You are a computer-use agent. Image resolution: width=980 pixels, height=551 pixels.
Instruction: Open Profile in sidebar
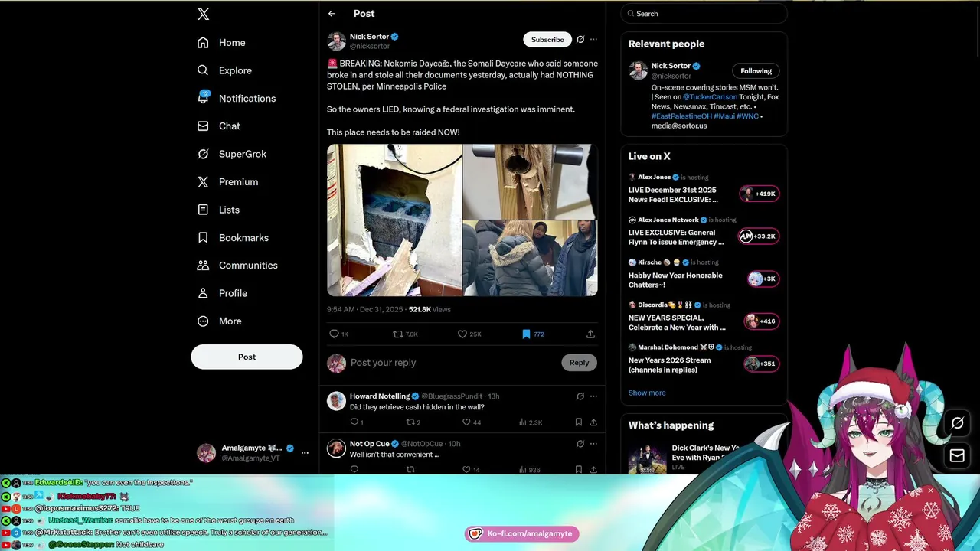click(222, 293)
